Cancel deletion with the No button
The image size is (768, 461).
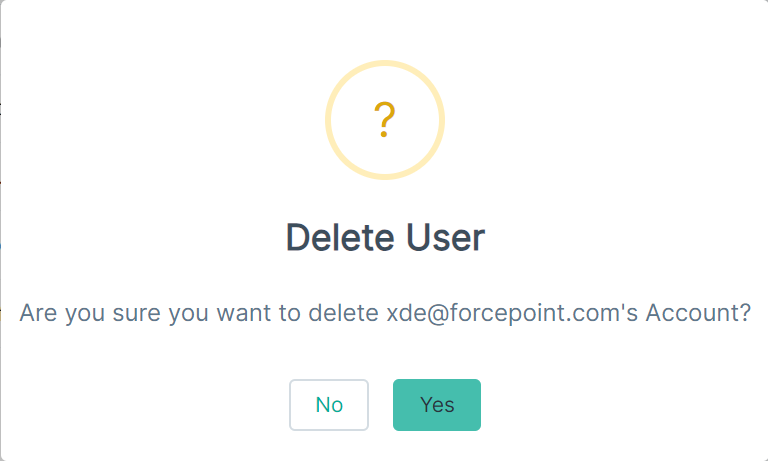tap(329, 405)
